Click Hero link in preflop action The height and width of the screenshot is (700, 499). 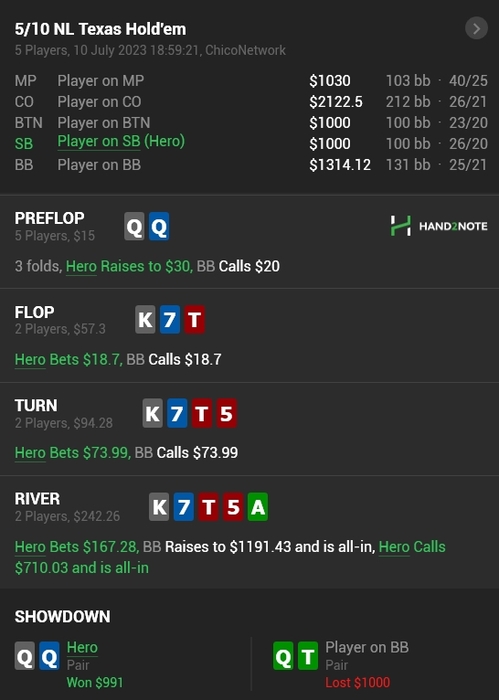coord(81,267)
